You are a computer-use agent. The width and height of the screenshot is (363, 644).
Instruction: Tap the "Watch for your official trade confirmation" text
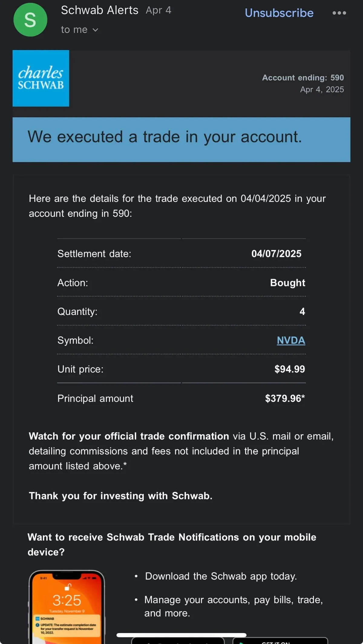(129, 436)
